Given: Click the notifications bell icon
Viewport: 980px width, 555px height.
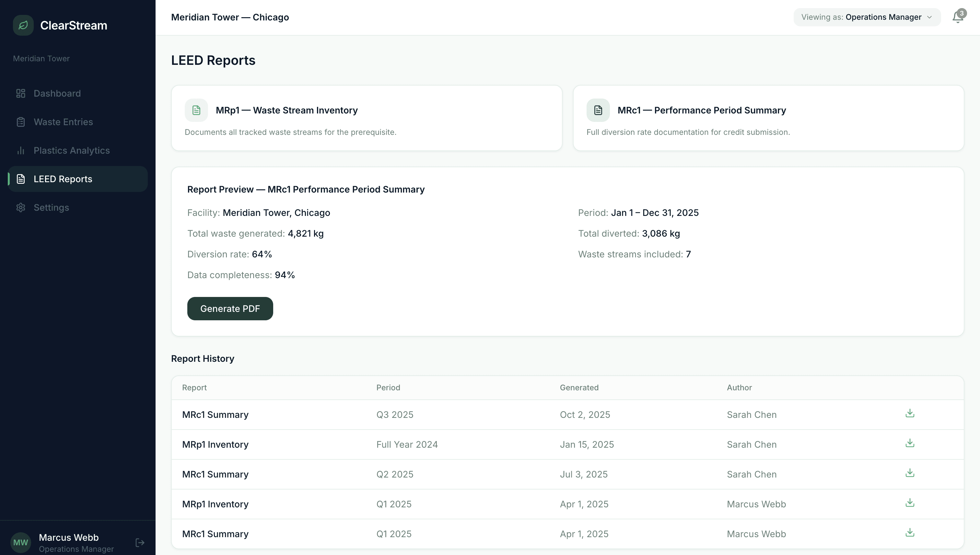Looking at the screenshot, I should [957, 17].
